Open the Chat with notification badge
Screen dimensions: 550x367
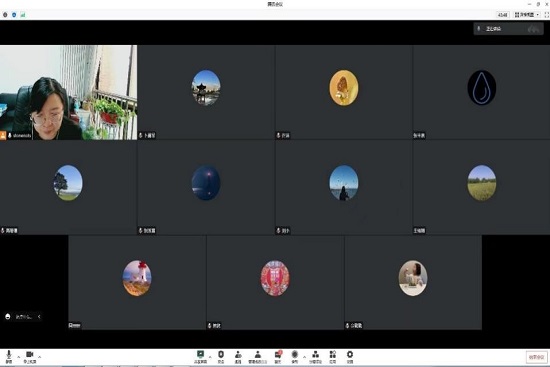[278, 356]
